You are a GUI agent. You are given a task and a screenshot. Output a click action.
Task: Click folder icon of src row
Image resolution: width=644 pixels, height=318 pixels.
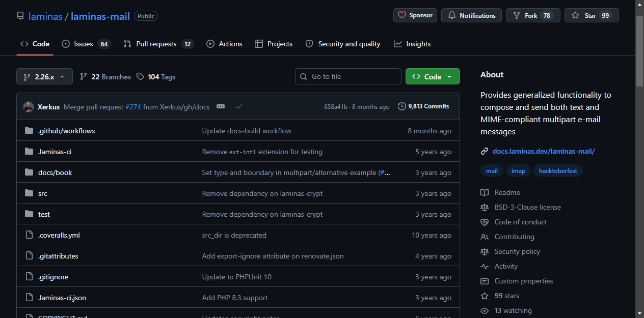point(29,193)
